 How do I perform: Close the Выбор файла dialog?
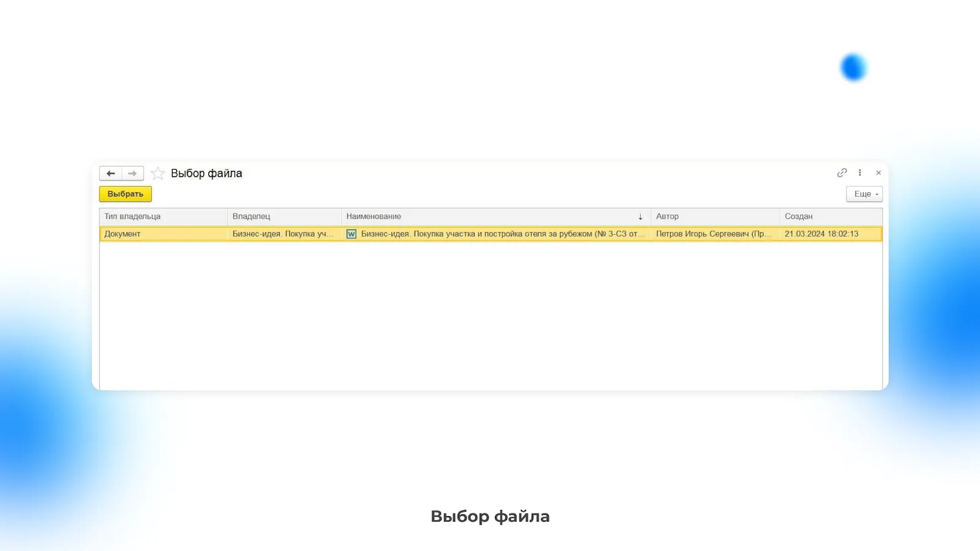878,173
